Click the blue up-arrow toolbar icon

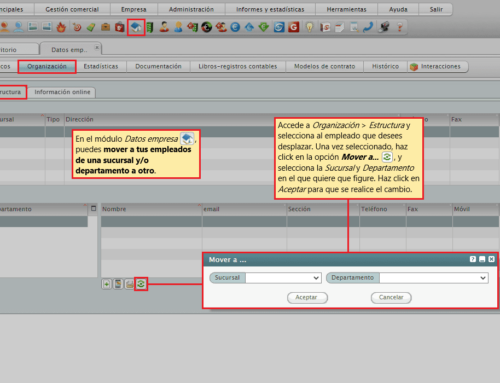pos(249,27)
